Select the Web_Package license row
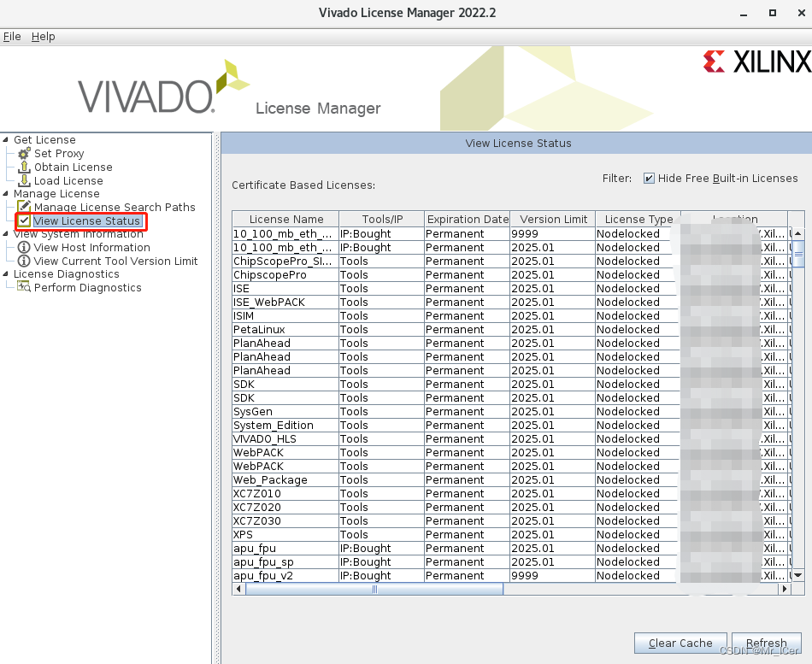The image size is (812, 664). tap(510, 479)
